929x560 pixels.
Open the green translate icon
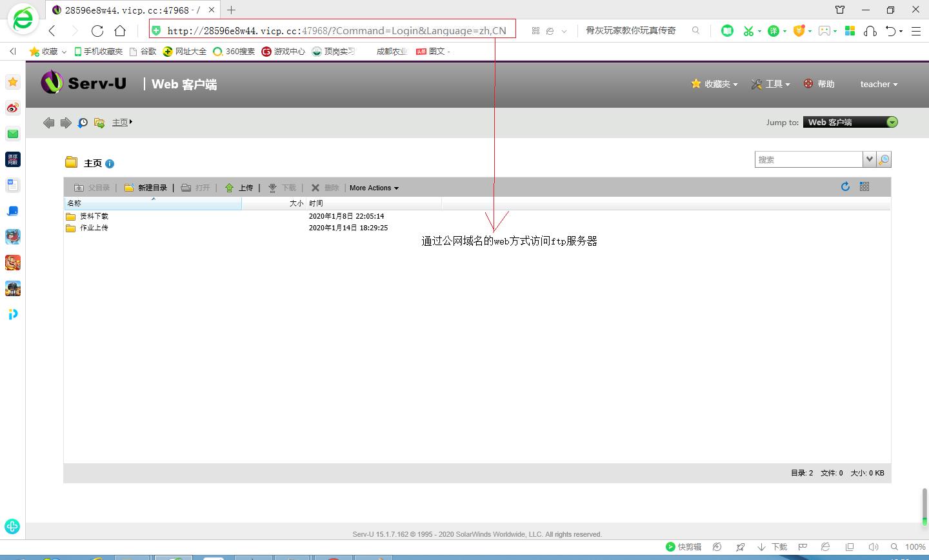[x=773, y=30]
